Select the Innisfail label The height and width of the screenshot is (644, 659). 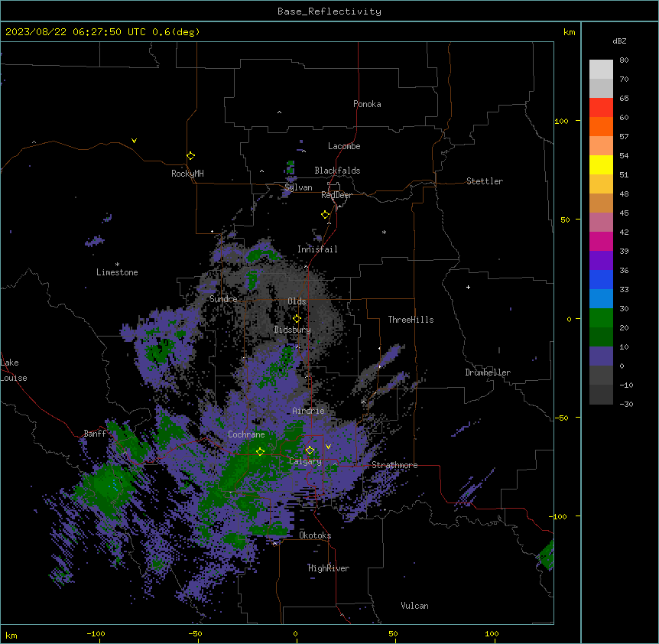coord(317,249)
